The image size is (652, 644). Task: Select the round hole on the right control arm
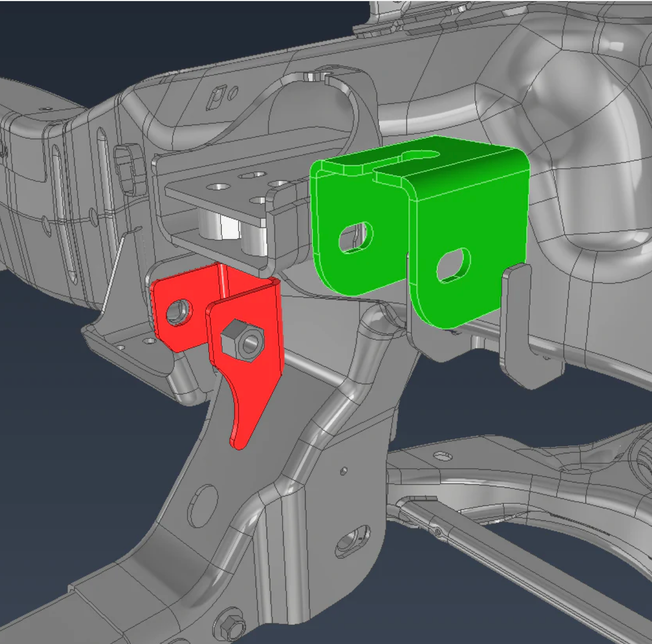click(441, 457)
